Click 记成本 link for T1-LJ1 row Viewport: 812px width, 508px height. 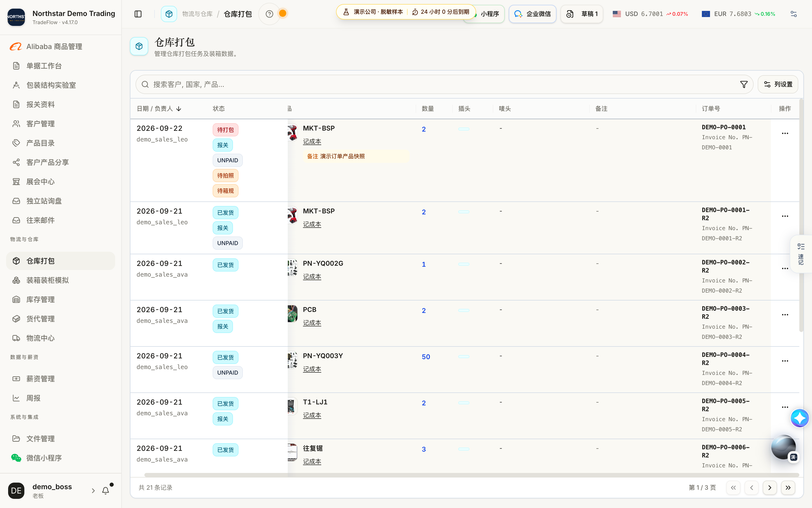pyautogui.click(x=312, y=415)
